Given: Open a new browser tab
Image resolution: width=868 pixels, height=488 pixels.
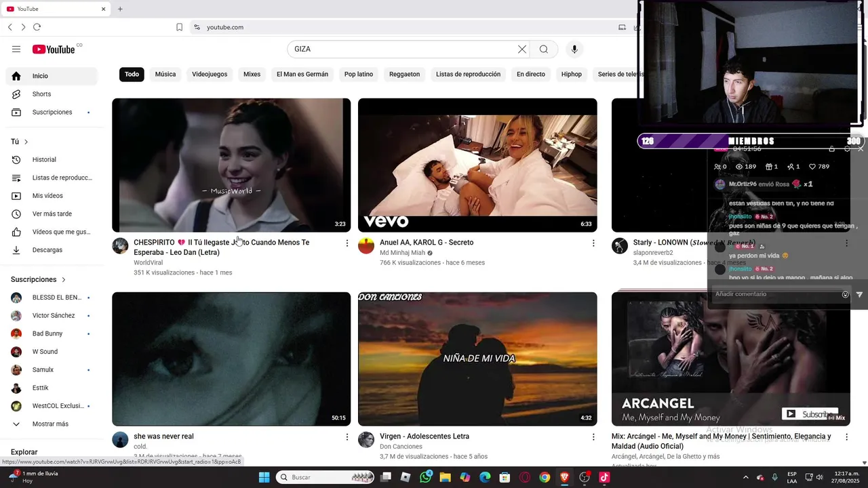Looking at the screenshot, I should click(120, 9).
